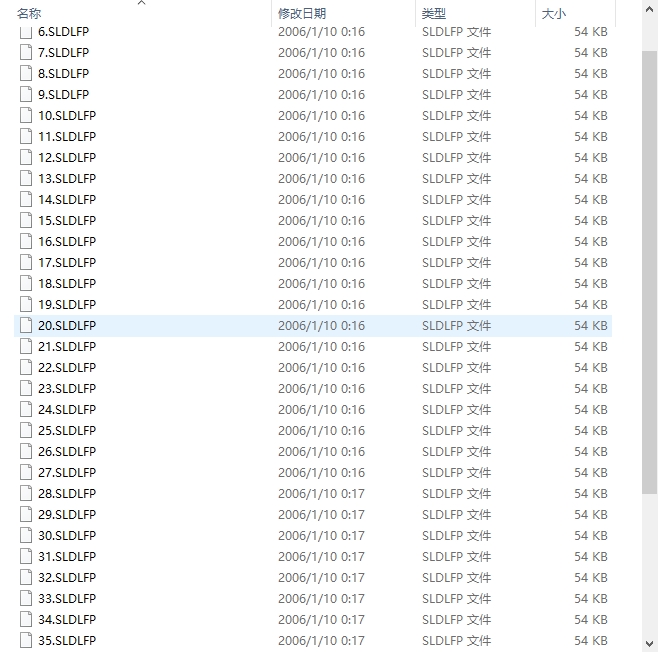Click the 54 KB size of 22.SLDLFP
The image size is (658, 652).
click(x=591, y=367)
